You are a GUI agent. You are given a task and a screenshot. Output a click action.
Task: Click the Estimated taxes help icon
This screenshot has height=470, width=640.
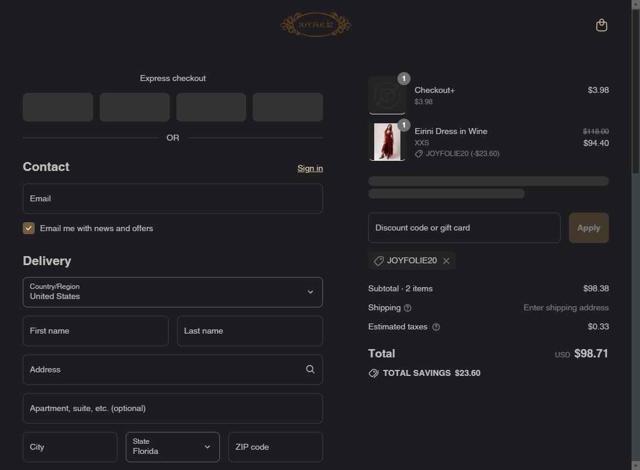[436, 327]
